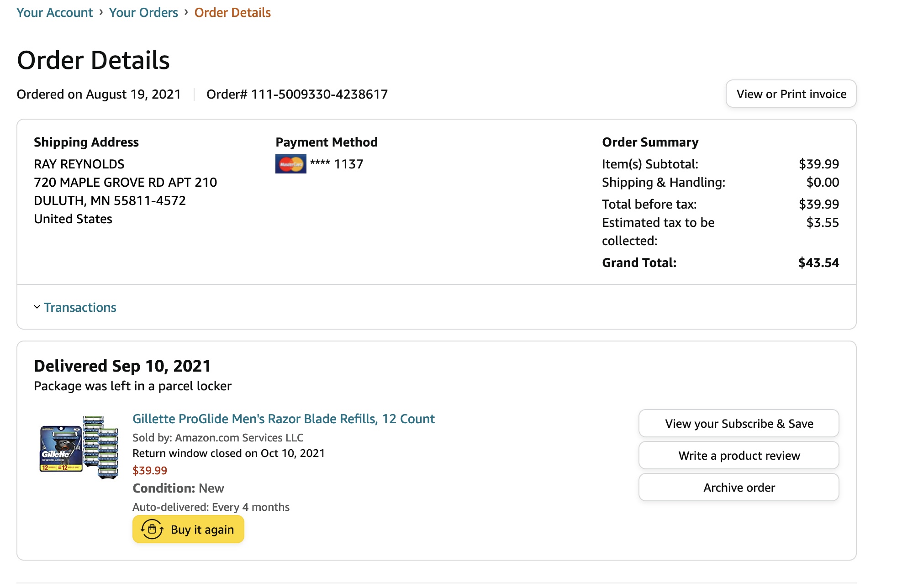This screenshot has height=588, width=918.
Task: Select the Order Details breadcrumb
Action: 232,12
